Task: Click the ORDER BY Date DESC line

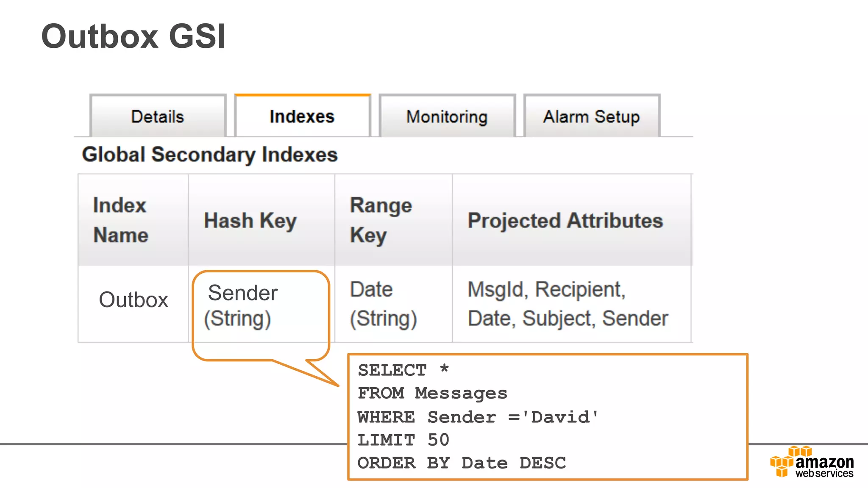Action: pyautogui.click(x=462, y=463)
